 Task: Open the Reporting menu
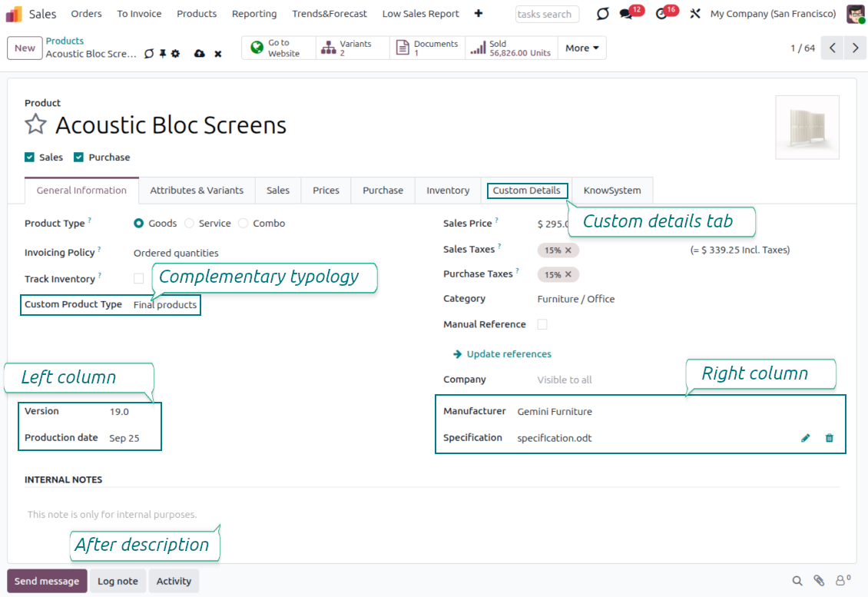(x=254, y=14)
